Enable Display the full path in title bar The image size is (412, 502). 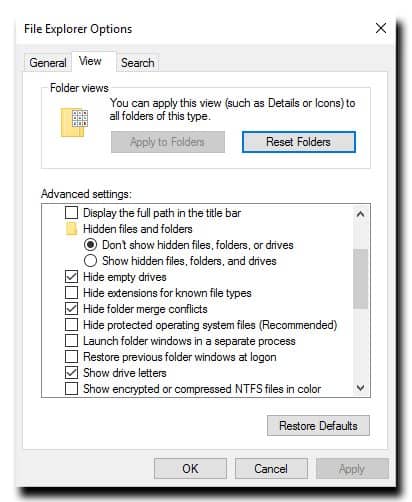click(71, 213)
